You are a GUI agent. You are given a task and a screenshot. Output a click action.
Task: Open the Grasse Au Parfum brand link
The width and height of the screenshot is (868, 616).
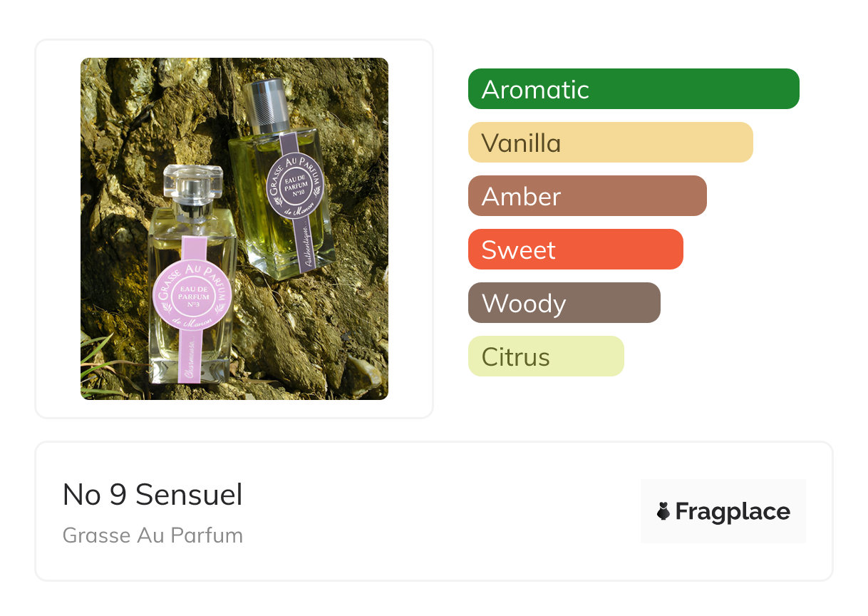[x=153, y=535]
